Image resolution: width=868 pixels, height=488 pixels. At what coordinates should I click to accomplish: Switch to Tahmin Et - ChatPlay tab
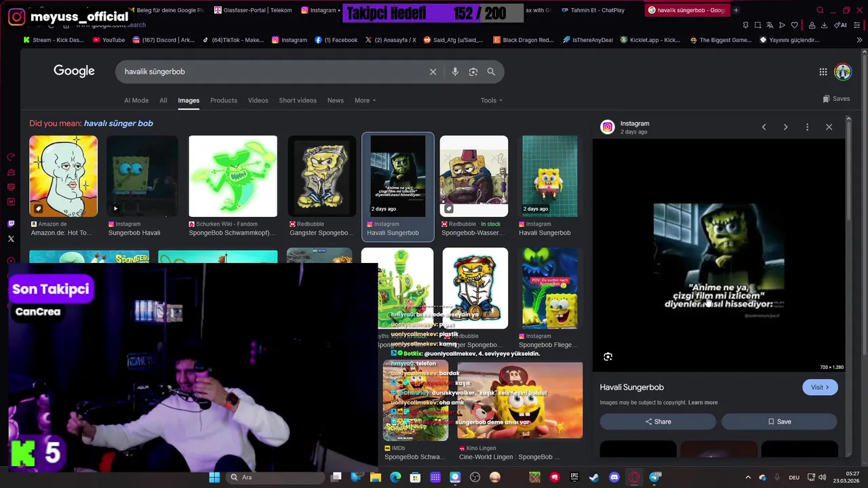[x=592, y=10]
